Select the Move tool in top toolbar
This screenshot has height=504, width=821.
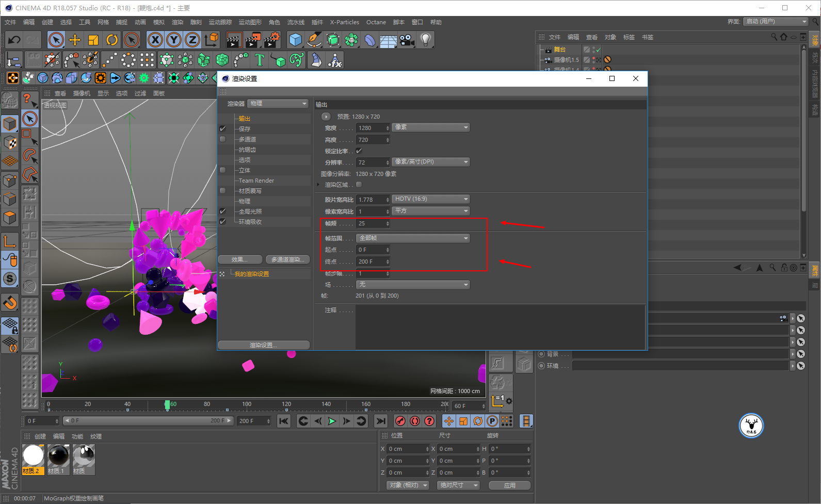[75, 40]
